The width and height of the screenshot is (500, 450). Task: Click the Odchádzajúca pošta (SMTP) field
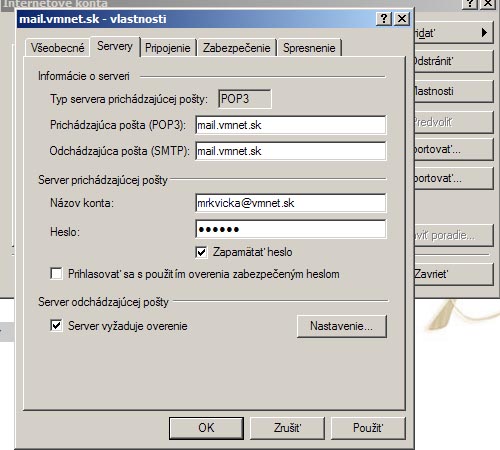pos(291,151)
